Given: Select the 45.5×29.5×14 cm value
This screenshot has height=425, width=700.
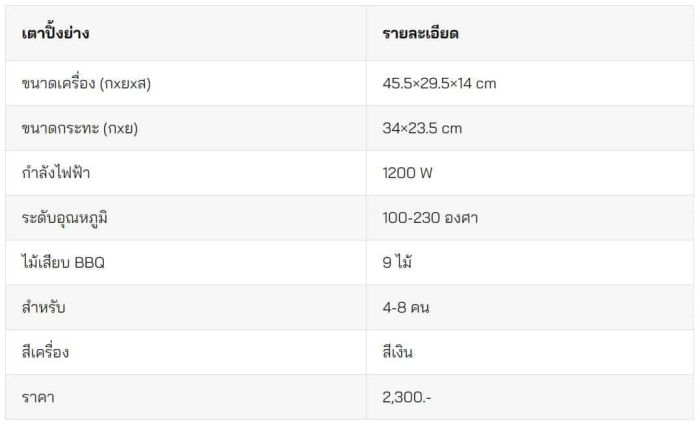Looking at the screenshot, I should (439, 83).
